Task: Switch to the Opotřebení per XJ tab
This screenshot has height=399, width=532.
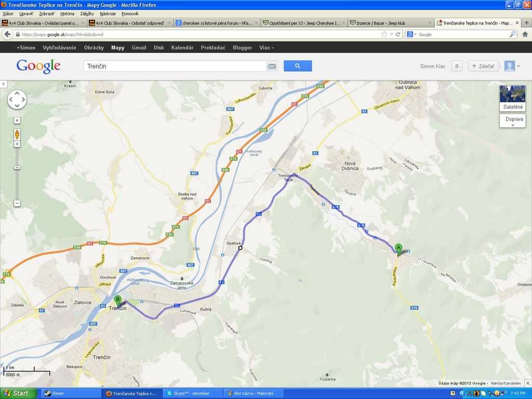Action: click(x=304, y=23)
